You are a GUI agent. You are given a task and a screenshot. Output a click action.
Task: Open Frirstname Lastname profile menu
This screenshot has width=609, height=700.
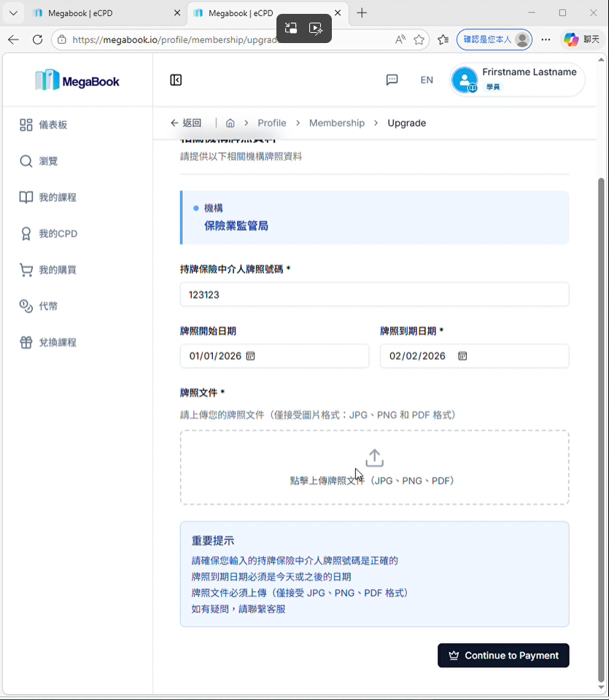(517, 80)
